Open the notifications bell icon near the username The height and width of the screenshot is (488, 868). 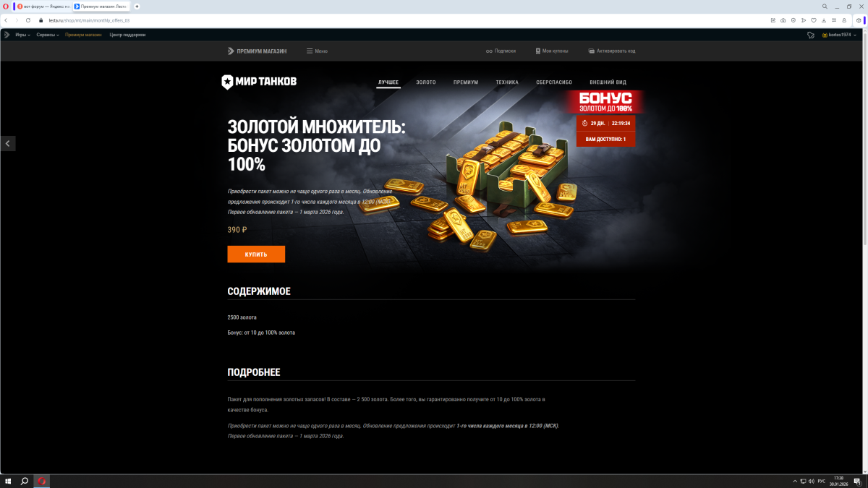click(811, 35)
